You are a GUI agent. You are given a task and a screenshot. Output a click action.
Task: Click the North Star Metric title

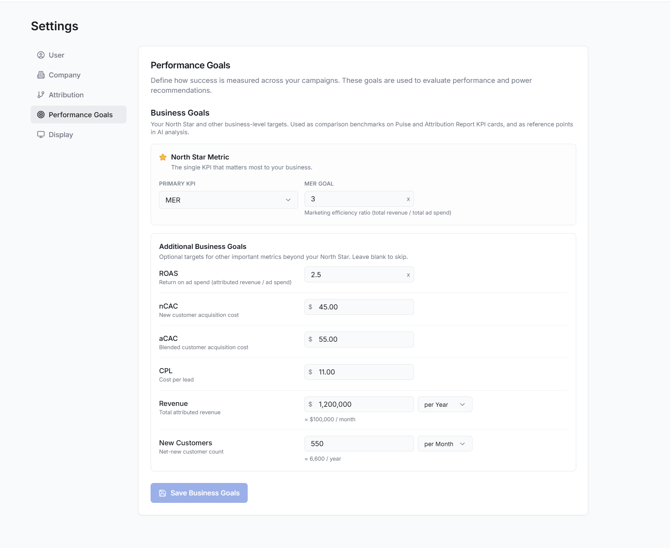pyautogui.click(x=200, y=157)
